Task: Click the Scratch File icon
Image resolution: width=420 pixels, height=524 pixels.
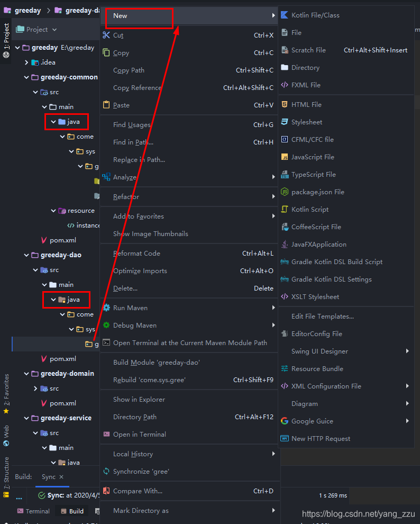Action: tap(285, 50)
